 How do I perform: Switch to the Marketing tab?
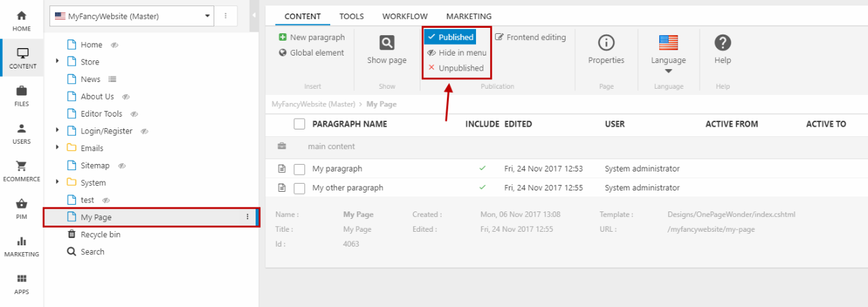469,16
